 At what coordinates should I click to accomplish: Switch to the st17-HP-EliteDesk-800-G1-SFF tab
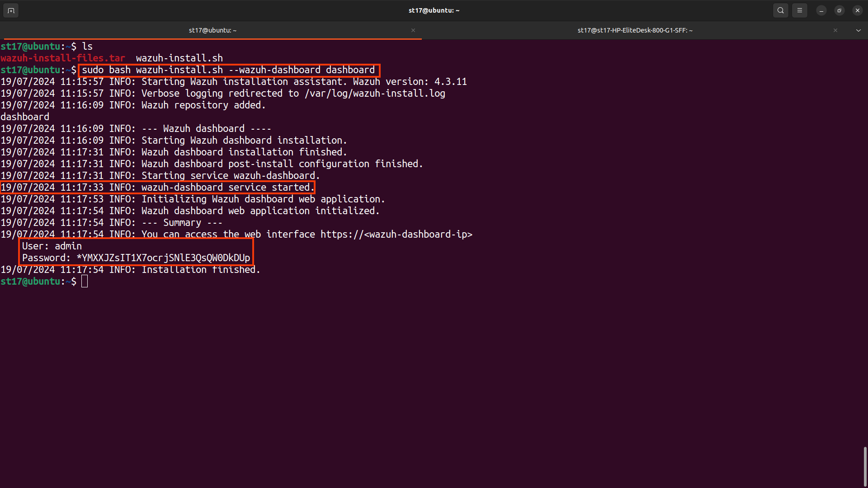(x=635, y=30)
